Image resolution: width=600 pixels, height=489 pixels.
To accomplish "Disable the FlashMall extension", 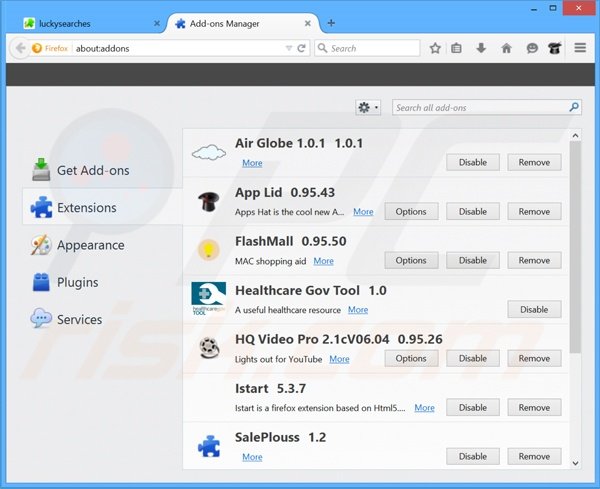I will (473, 260).
